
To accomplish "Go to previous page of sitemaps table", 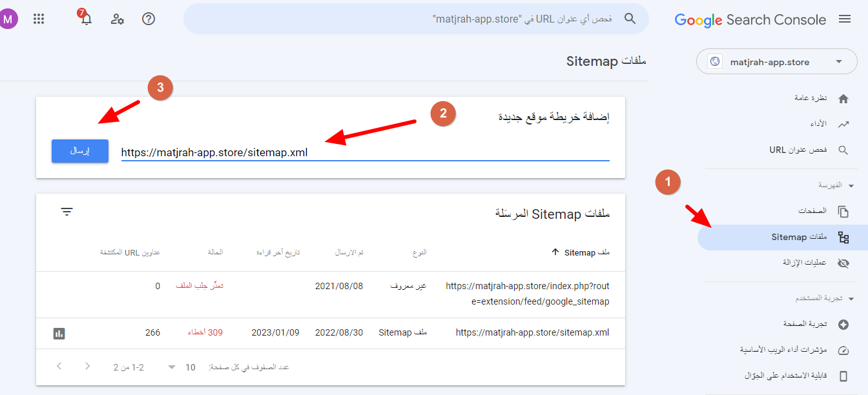I will (x=59, y=367).
